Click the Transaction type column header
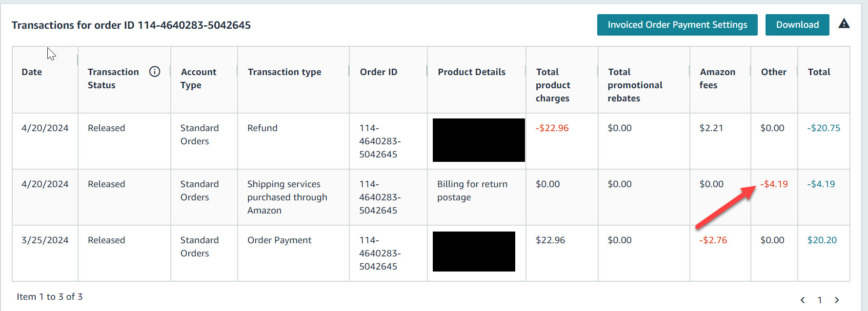 click(284, 72)
